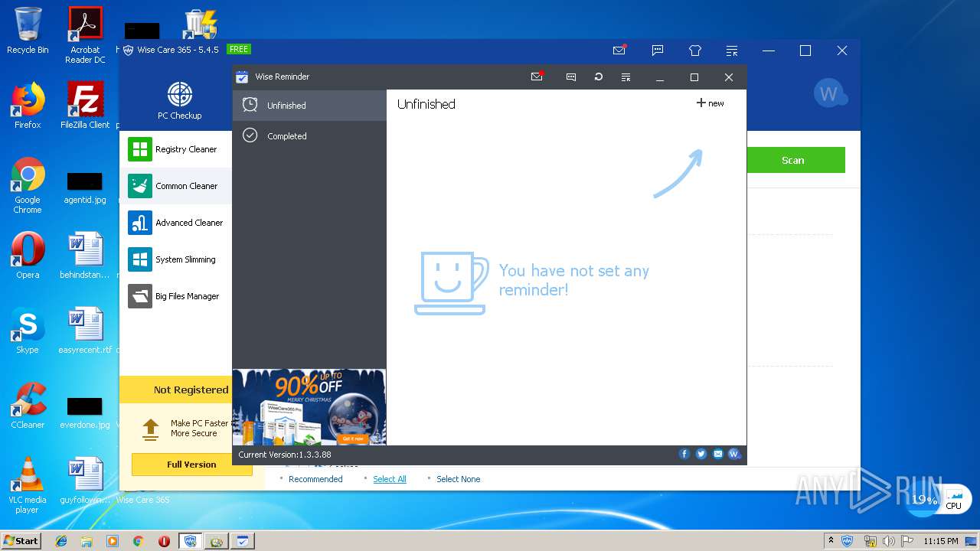Open the behindstan... Word document on desktop
Image resolution: width=980 pixels, height=551 pixels.
click(x=85, y=256)
